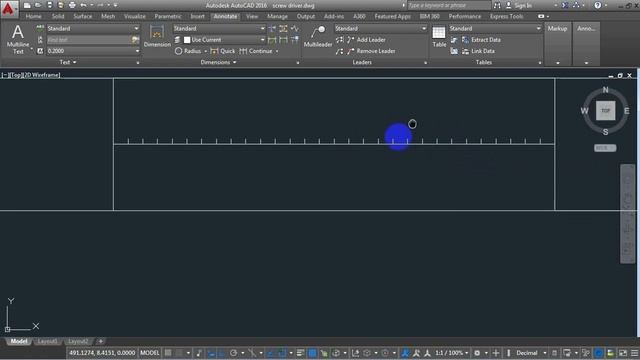Switch to the Parametric ribbon tab
Viewport: 640px width, 360px height.
coord(168,16)
